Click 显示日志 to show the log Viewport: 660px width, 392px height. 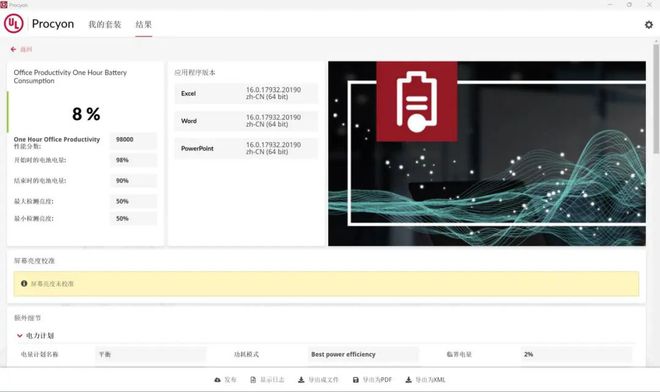click(267, 380)
